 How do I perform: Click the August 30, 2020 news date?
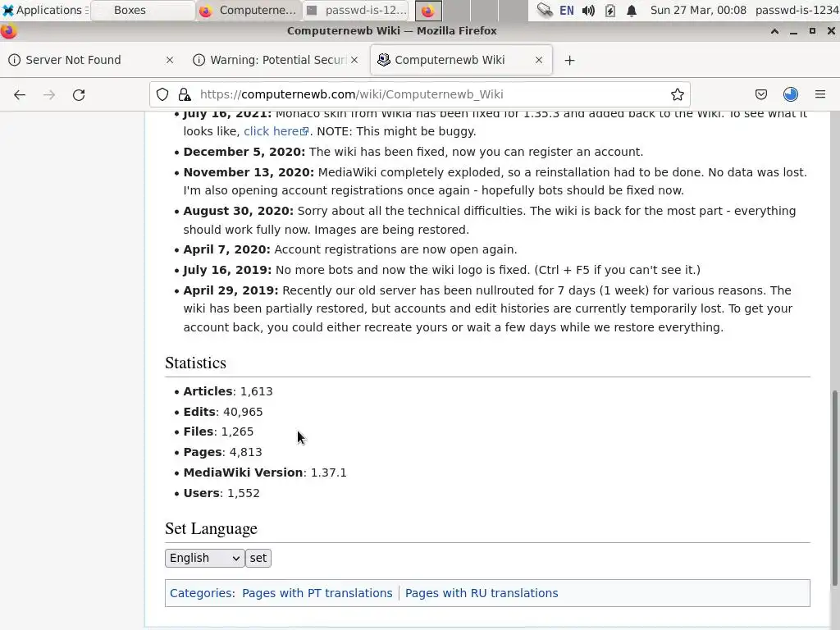coord(239,211)
